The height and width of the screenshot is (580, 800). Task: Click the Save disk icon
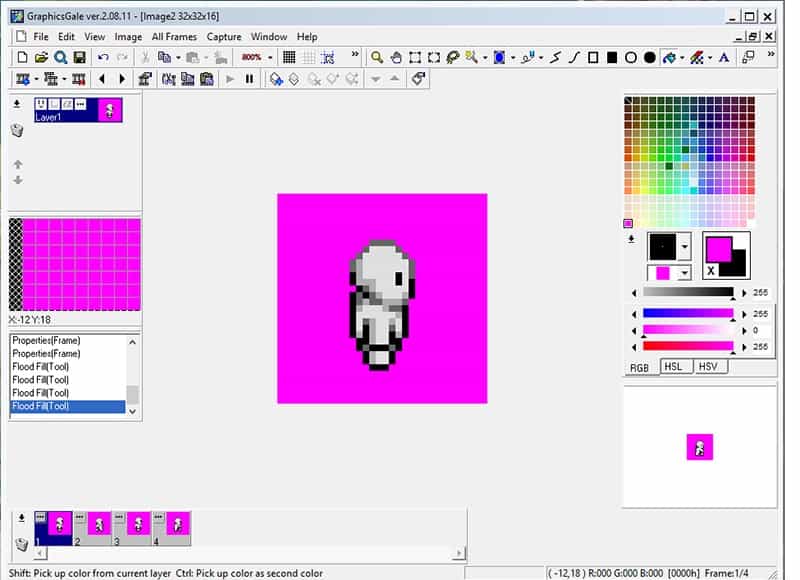pos(80,57)
